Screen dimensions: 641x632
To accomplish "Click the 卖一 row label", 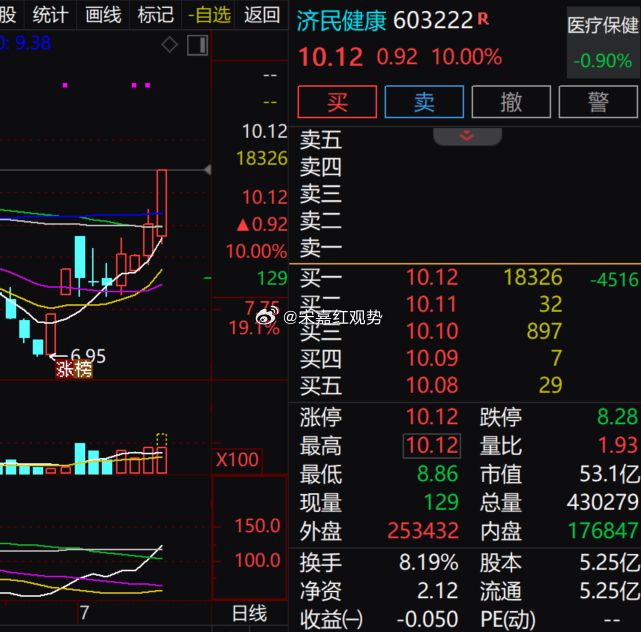I will (x=320, y=248).
